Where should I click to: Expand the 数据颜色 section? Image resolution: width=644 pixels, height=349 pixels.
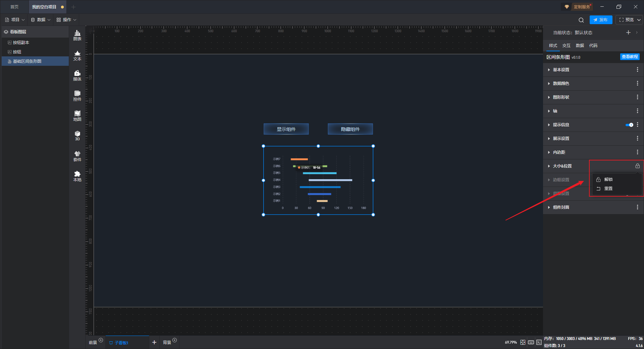pos(561,84)
